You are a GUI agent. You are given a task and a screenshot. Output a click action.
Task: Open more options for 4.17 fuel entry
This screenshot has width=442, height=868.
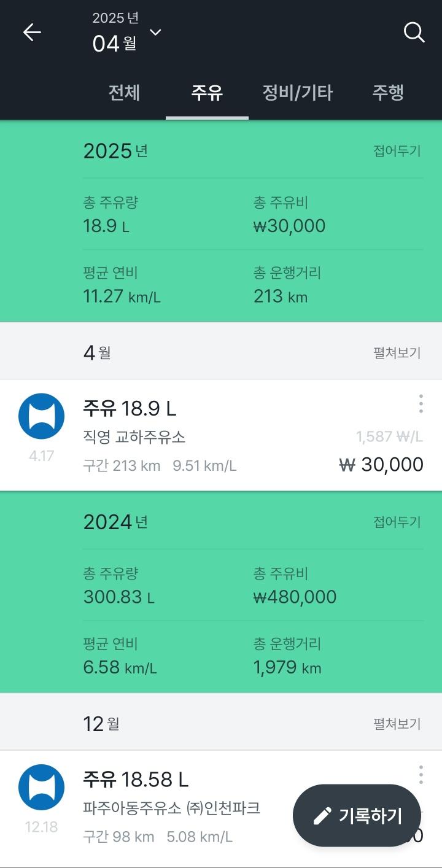(x=421, y=404)
